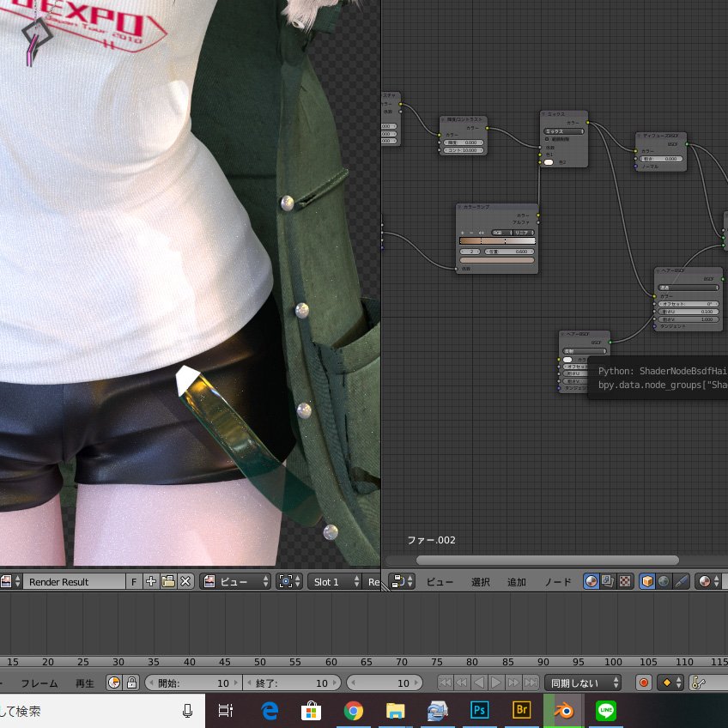This screenshot has height=728, width=728.
Task: Remove a color stop with ramp minus button
Action: click(471, 232)
